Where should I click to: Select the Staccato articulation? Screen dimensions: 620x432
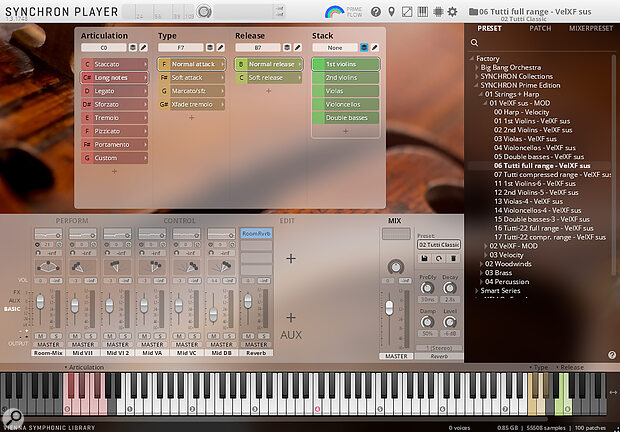coord(115,64)
